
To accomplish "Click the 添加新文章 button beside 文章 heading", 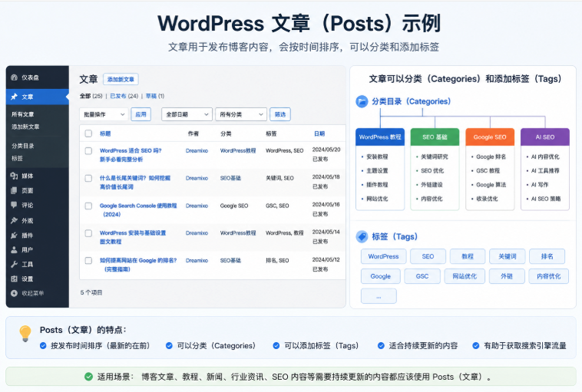I will (121, 79).
